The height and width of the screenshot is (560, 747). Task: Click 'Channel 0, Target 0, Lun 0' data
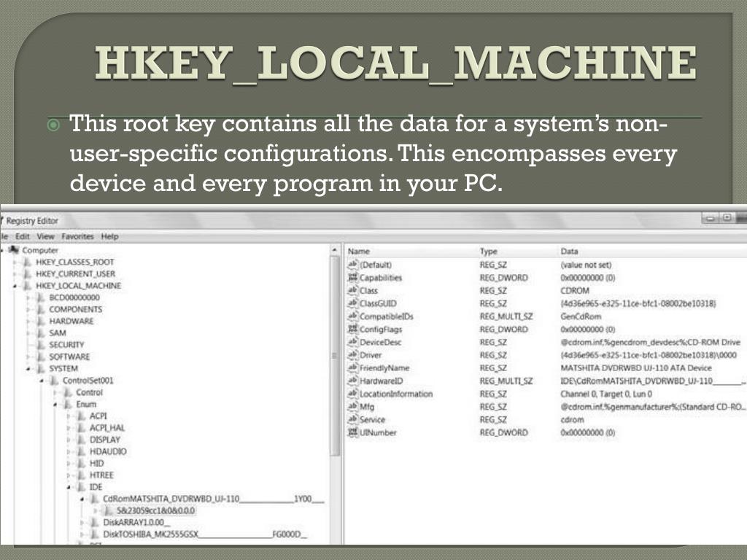click(x=606, y=394)
